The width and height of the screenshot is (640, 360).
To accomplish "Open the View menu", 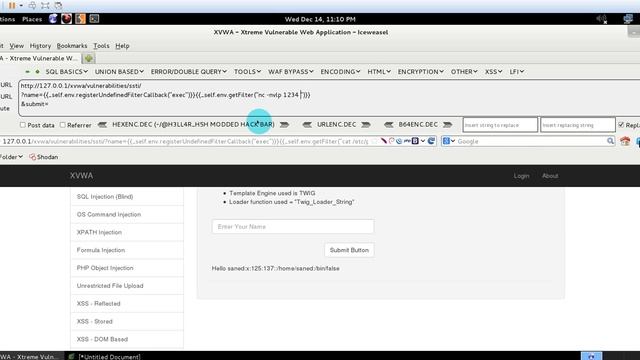I will (x=17, y=46).
